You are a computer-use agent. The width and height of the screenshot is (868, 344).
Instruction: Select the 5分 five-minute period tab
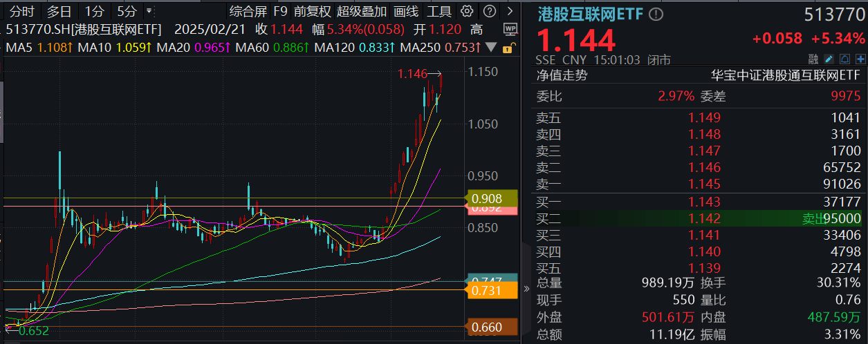[x=127, y=12]
